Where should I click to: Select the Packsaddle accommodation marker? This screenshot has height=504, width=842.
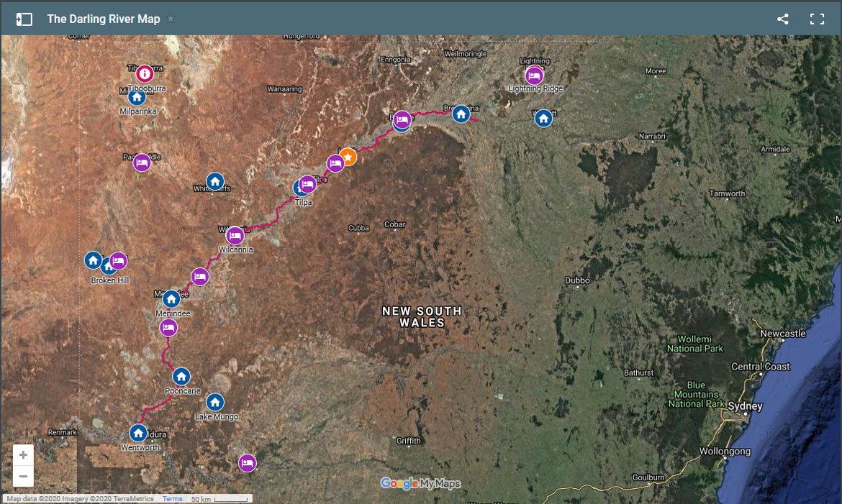pos(142,162)
